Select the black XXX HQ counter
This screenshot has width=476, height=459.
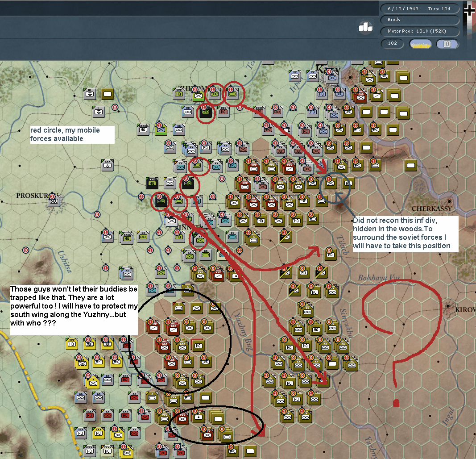point(152,183)
